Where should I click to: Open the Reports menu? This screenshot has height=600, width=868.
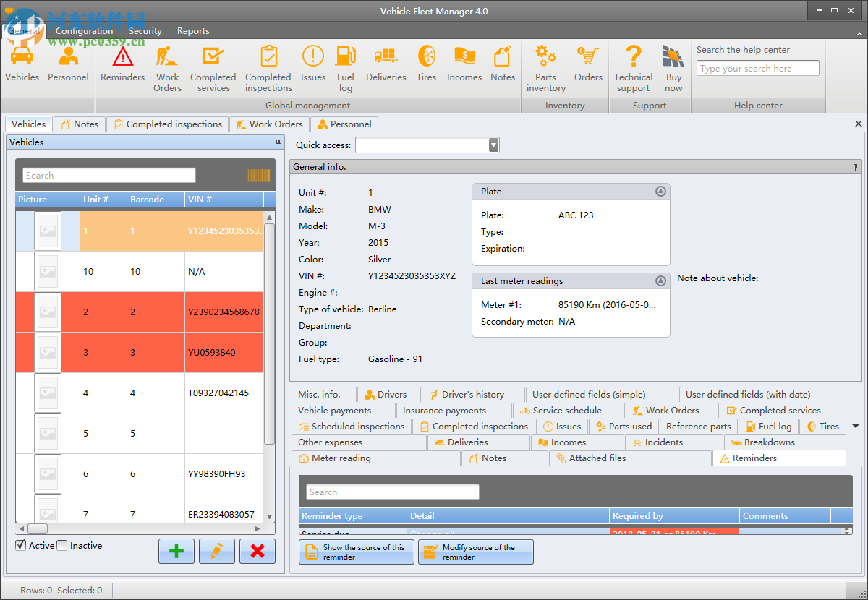192,31
